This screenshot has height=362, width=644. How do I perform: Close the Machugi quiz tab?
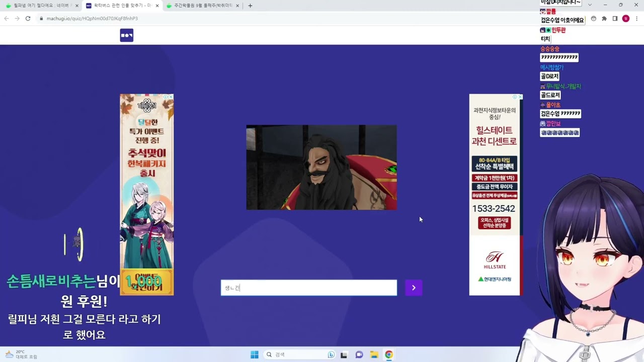pos(157,6)
